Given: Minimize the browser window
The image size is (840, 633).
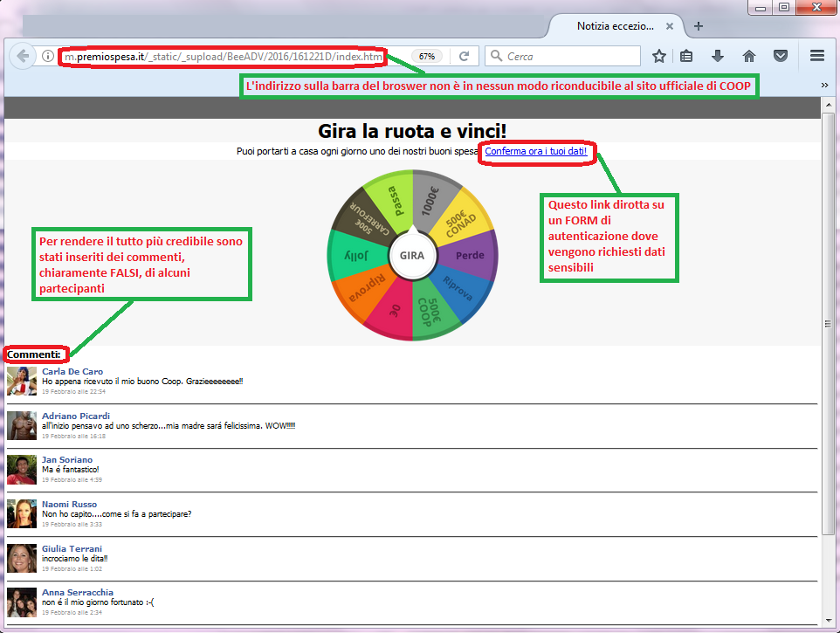Looking at the screenshot, I should (x=760, y=8).
